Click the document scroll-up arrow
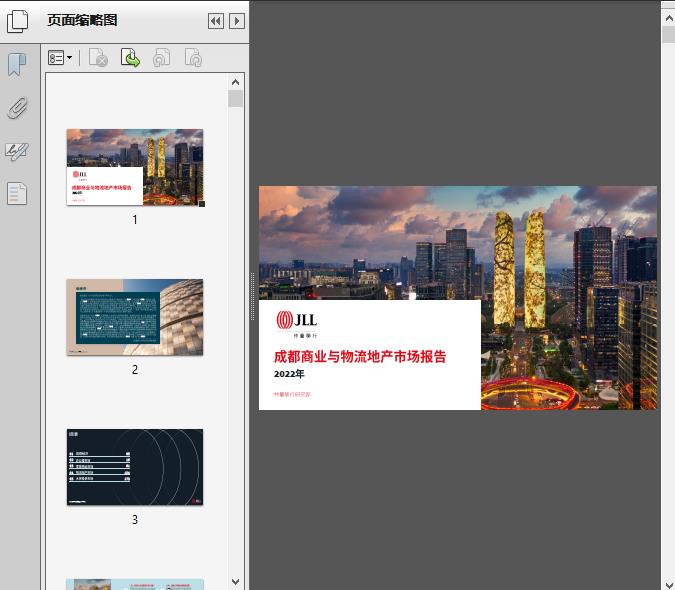This screenshot has height=590, width=675. click(x=669, y=18)
